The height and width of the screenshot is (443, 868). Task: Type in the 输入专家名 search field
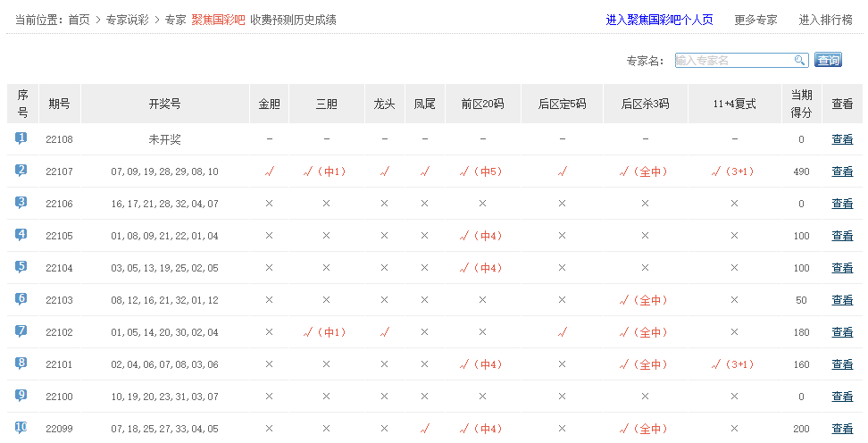(x=733, y=61)
